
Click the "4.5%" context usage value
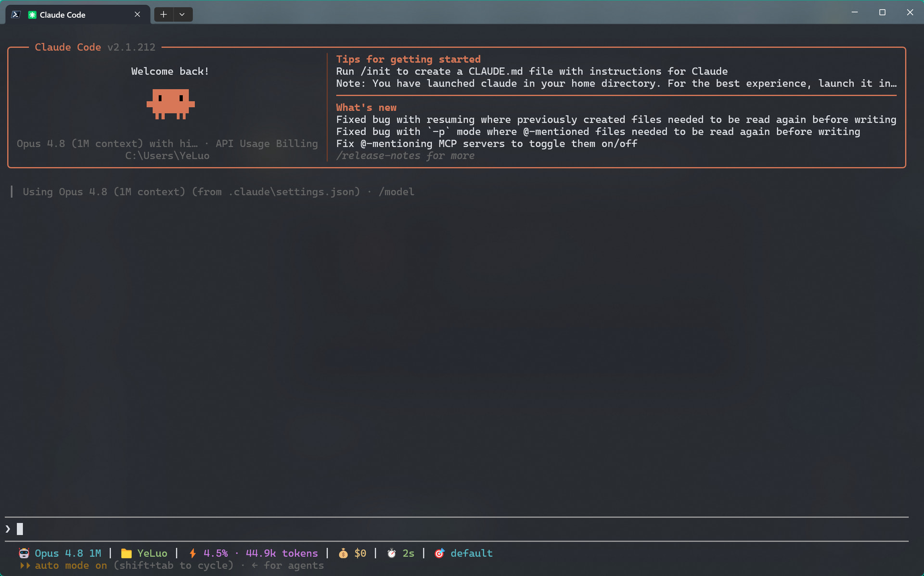point(216,553)
